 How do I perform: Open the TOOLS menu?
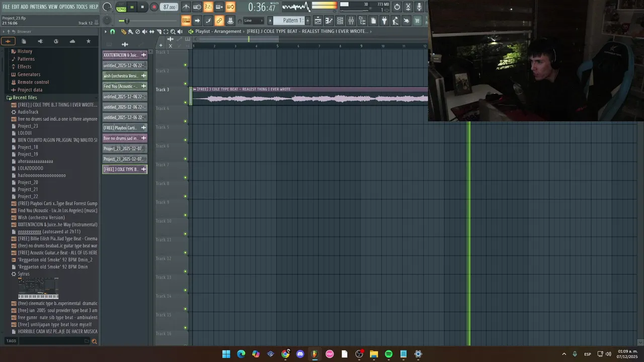click(82, 7)
